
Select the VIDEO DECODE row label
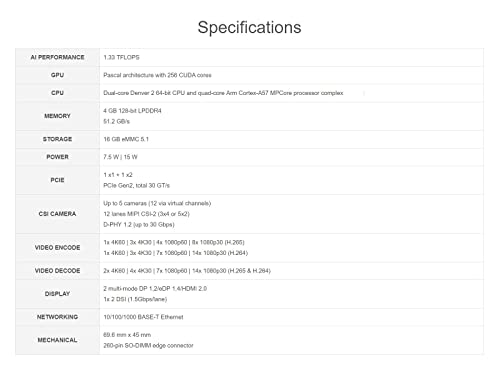click(x=57, y=271)
